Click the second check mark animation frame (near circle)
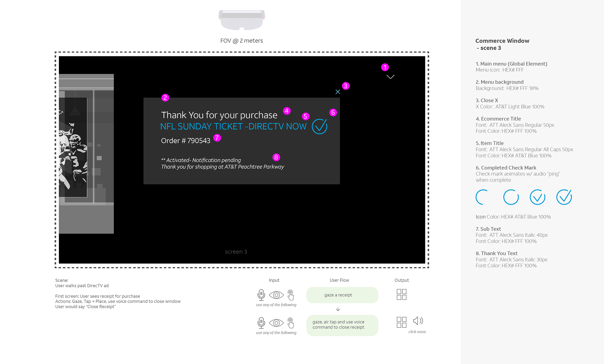This screenshot has height=364, width=604. pos(511,197)
